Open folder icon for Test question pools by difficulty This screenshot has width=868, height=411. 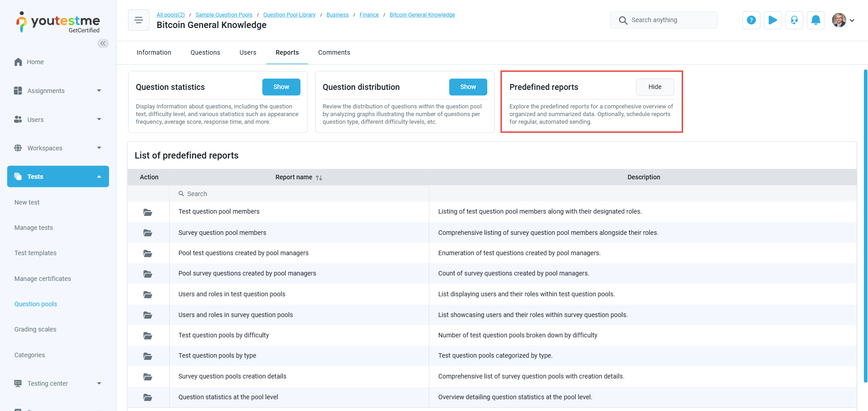coord(148,336)
